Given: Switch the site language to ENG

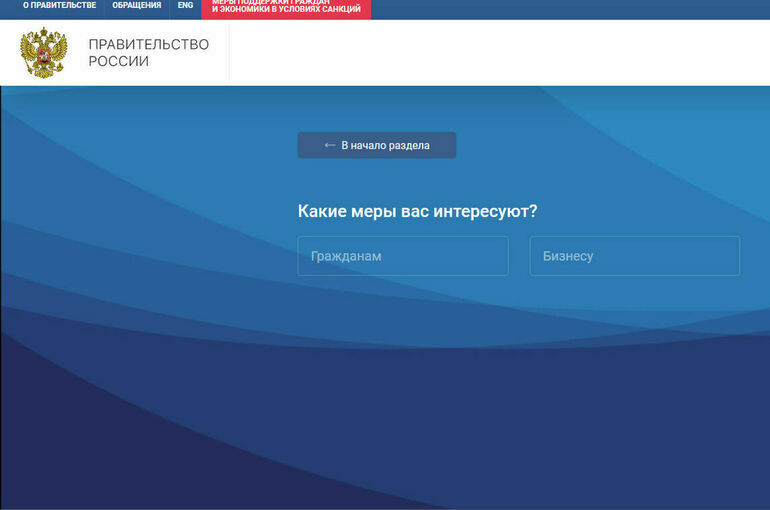Looking at the screenshot, I should pyautogui.click(x=185, y=6).
